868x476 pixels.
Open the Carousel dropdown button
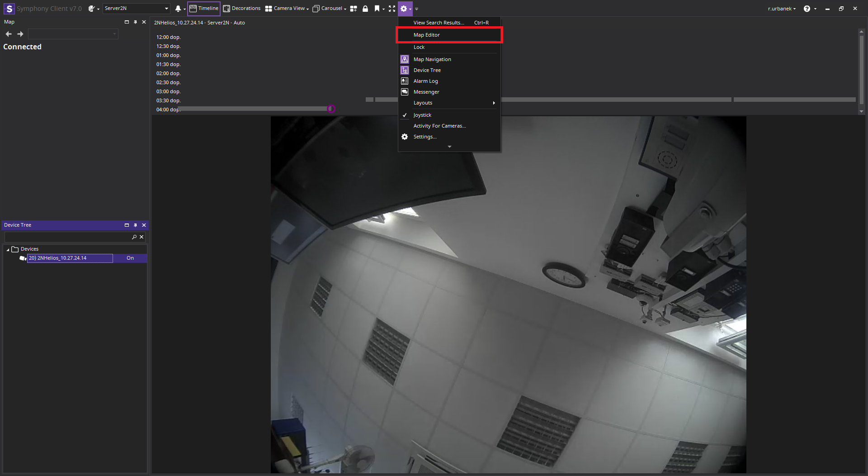tap(329, 9)
